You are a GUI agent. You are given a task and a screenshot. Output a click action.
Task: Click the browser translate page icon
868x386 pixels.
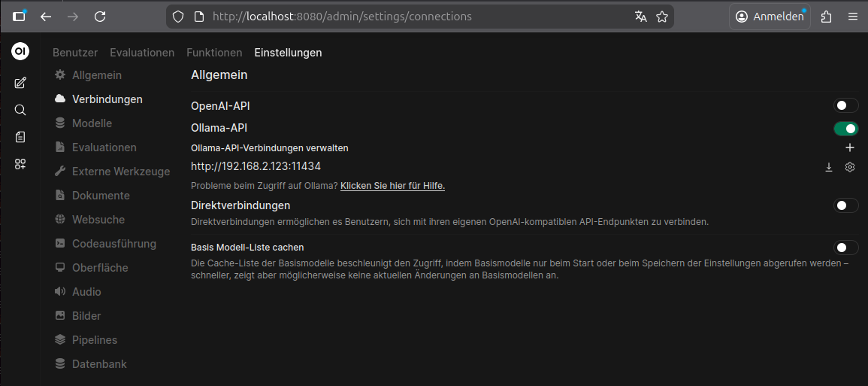click(640, 17)
